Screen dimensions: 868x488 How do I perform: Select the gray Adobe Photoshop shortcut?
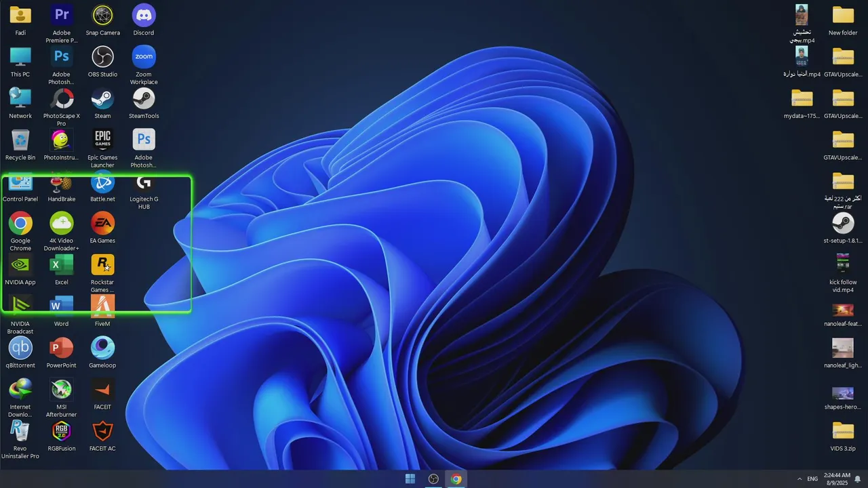tap(144, 140)
